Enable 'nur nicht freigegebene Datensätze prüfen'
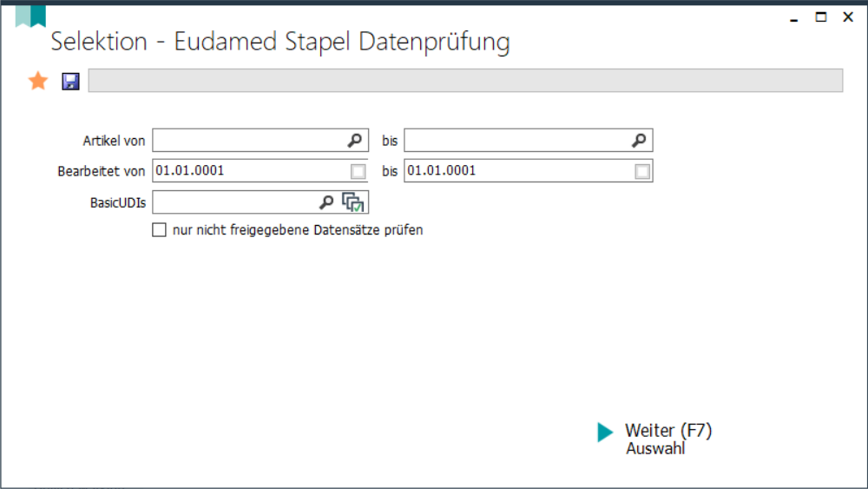The height and width of the screenshot is (489, 868). coord(159,230)
